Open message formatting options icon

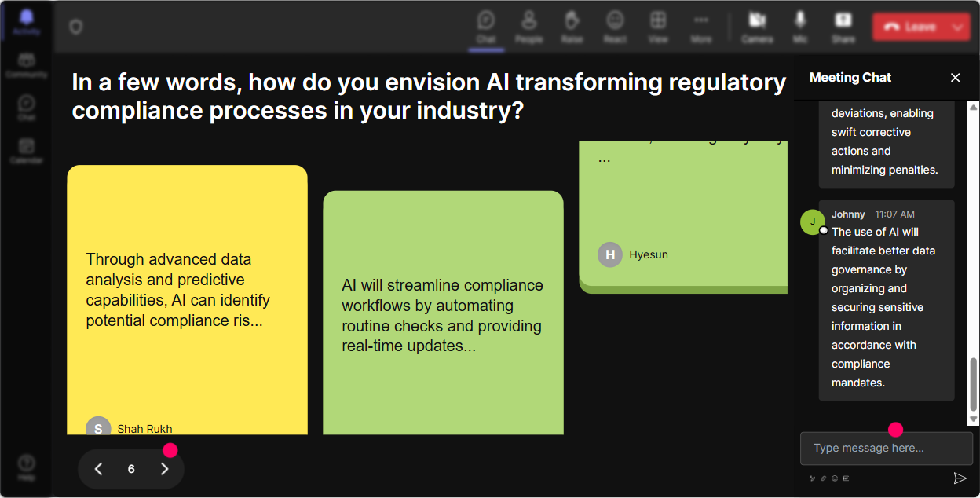tap(812, 478)
